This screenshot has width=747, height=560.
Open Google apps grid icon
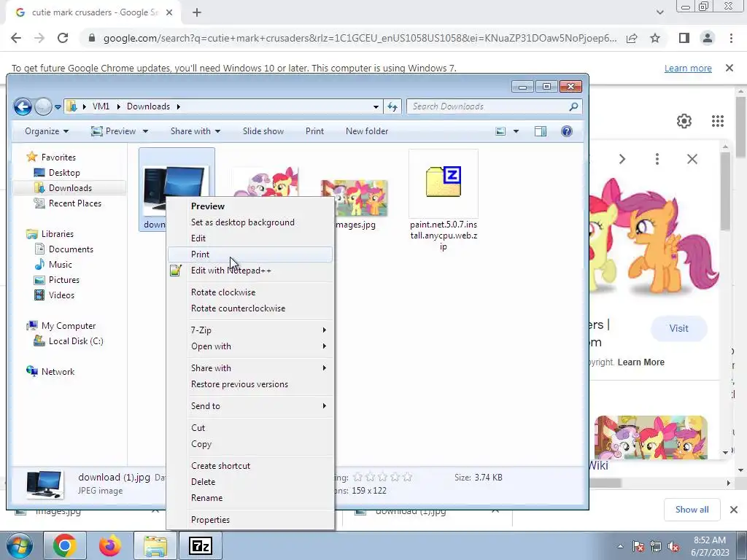click(718, 121)
